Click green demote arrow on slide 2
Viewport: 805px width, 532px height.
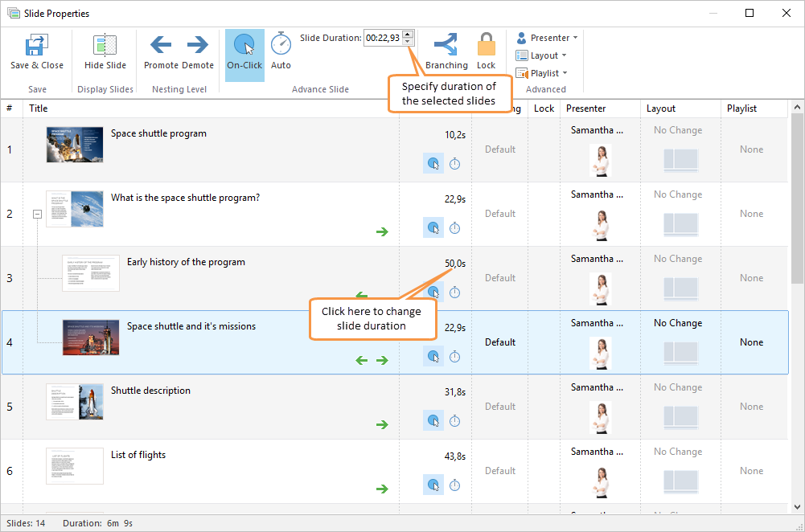382,232
